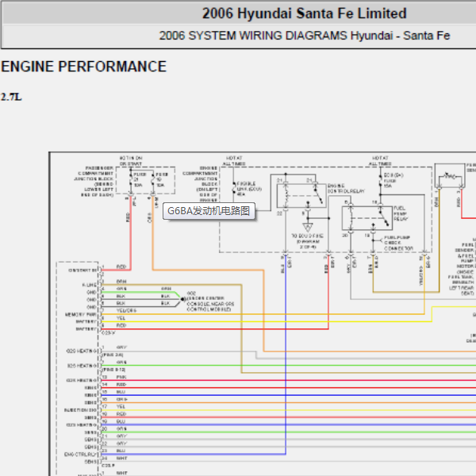Click the G02 ground point dot
The width and height of the screenshot is (476, 476).
tap(182, 299)
